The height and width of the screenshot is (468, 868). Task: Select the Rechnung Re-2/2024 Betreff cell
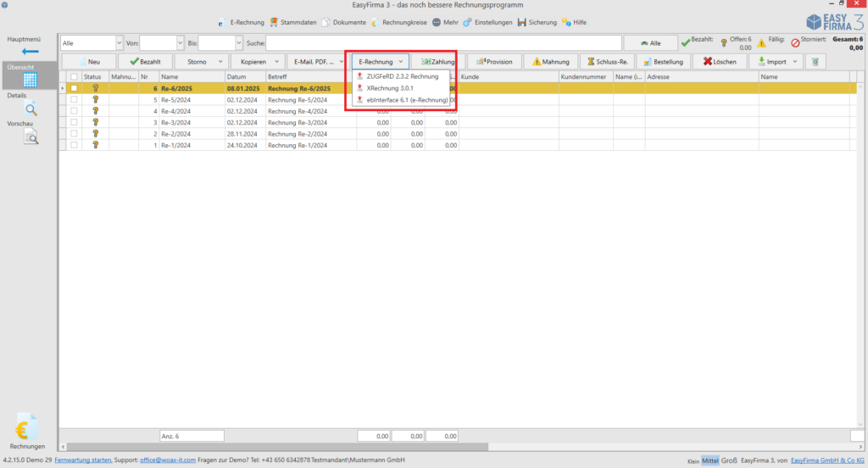point(311,134)
